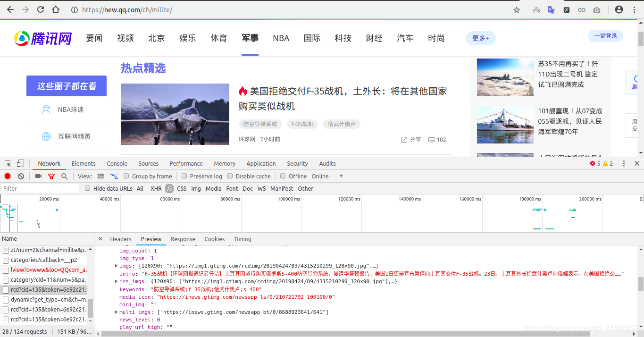The width and height of the screenshot is (644, 337).
Task: Switch to large request rows view
Action: (x=100, y=176)
